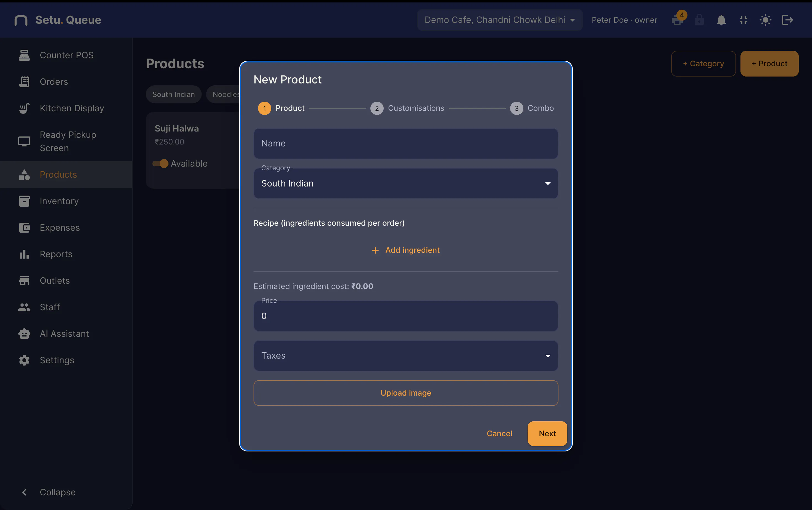Screen dimensions: 812x510
Task: Click the + Category button
Action: [703, 64]
